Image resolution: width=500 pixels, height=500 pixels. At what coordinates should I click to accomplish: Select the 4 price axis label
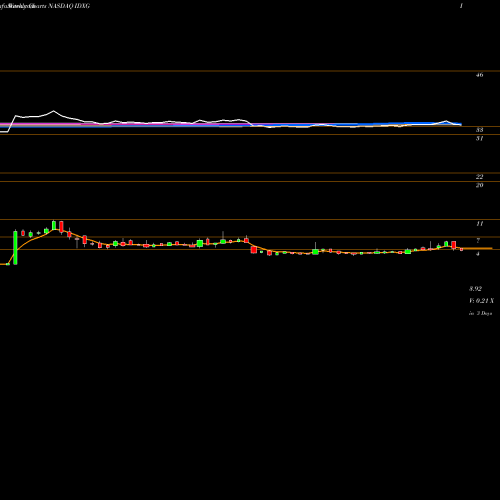click(x=478, y=254)
